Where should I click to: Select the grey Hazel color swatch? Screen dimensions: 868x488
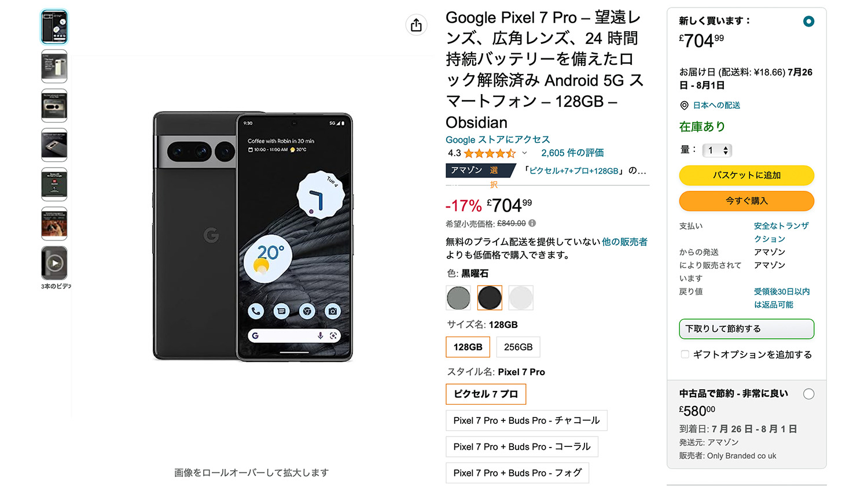tap(458, 298)
